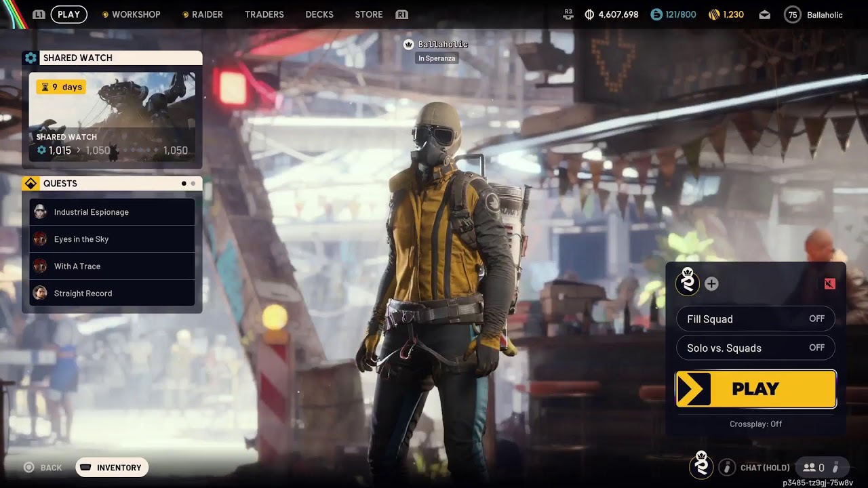The image size is (868, 488).
Task: Click the microphone icon beside Chat (Hold)
Action: click(727, 467)
